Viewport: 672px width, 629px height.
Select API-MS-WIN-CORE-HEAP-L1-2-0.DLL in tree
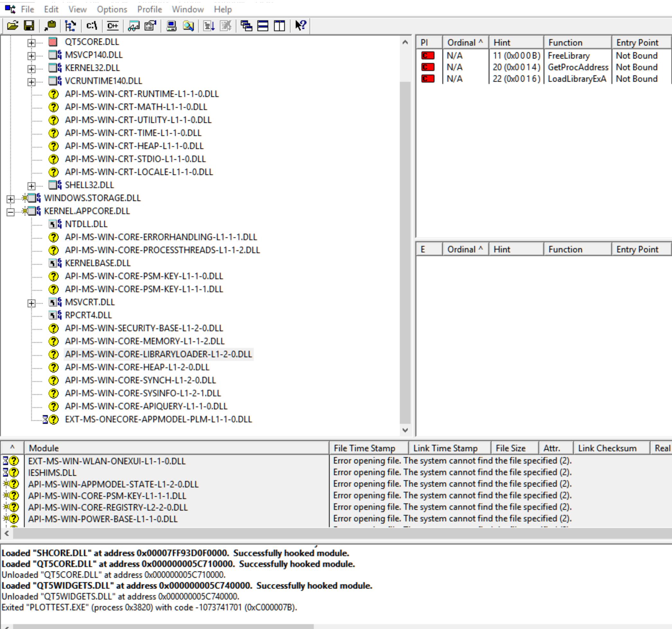[137, 367]
